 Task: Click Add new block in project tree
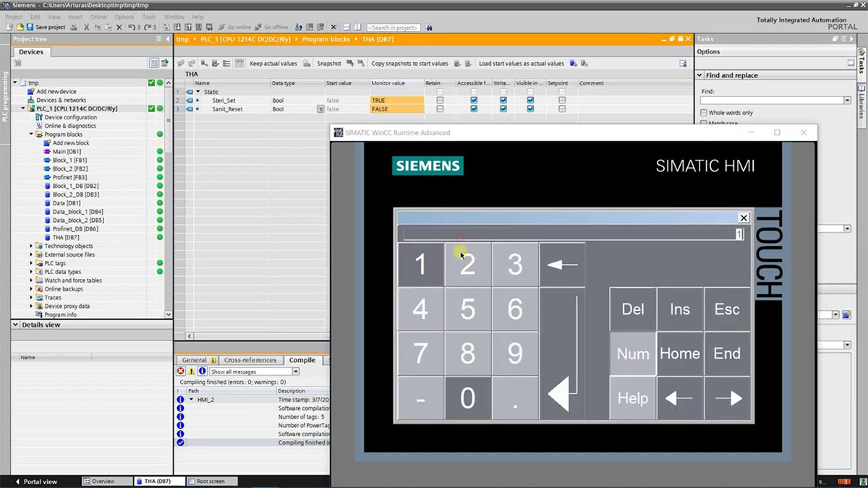click(71, 143)
